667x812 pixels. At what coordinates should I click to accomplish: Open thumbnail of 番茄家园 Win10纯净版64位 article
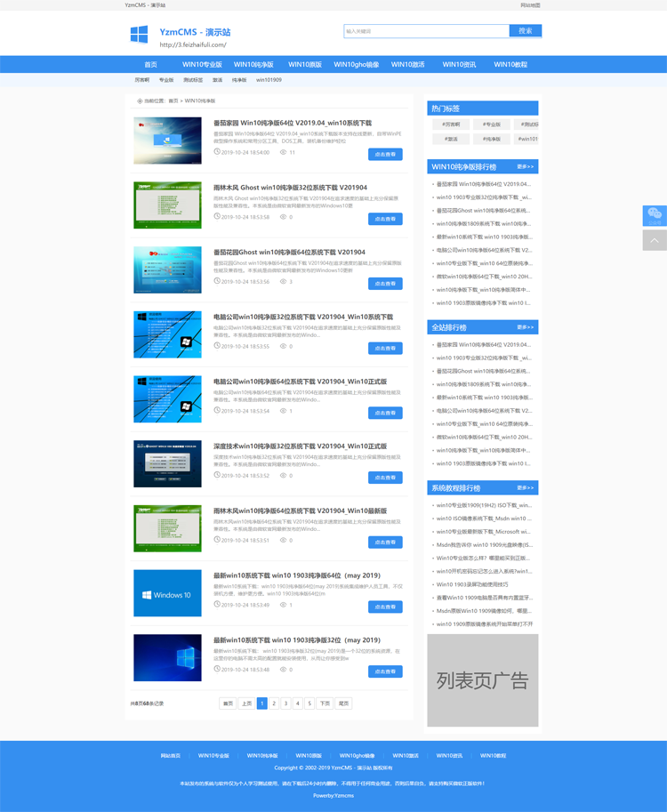(167, 141)
